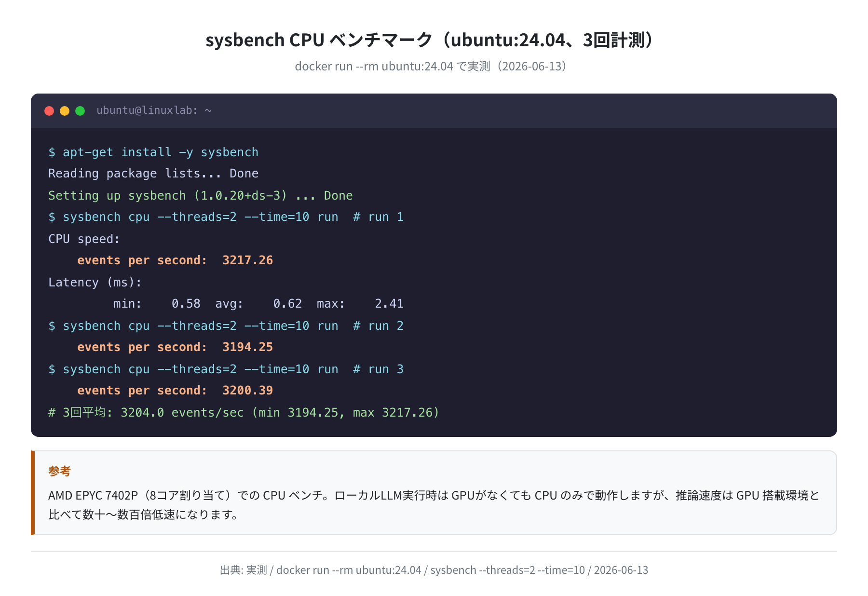Screen dimensions: 868x596
Task: Click the events per second value 3217.26
Action: click(x=248, y=260)
